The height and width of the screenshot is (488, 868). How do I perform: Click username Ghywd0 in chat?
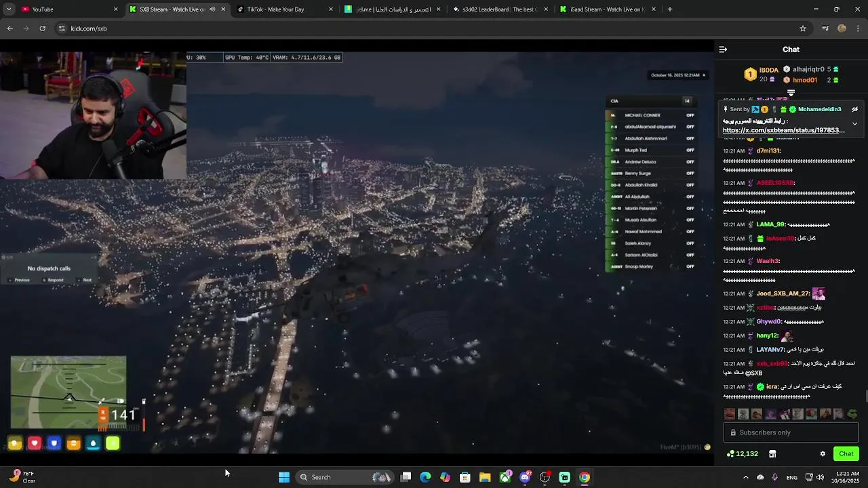(x=769, y=321)
